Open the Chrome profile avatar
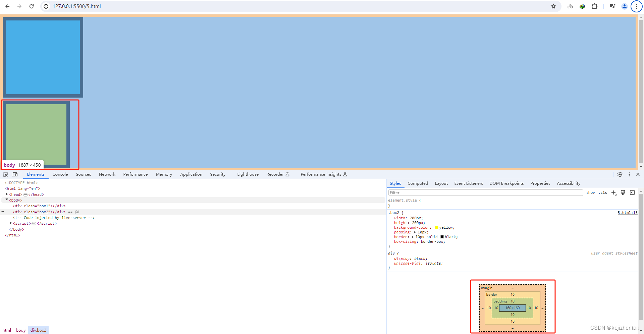This screenshot has height=334, width=644. coord(625,6)
